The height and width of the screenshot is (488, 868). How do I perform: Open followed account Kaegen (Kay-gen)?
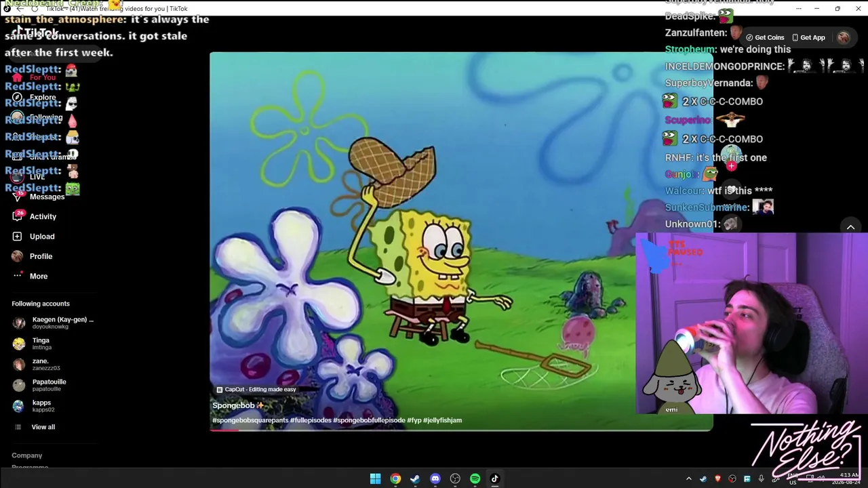[x=54, y=323]
